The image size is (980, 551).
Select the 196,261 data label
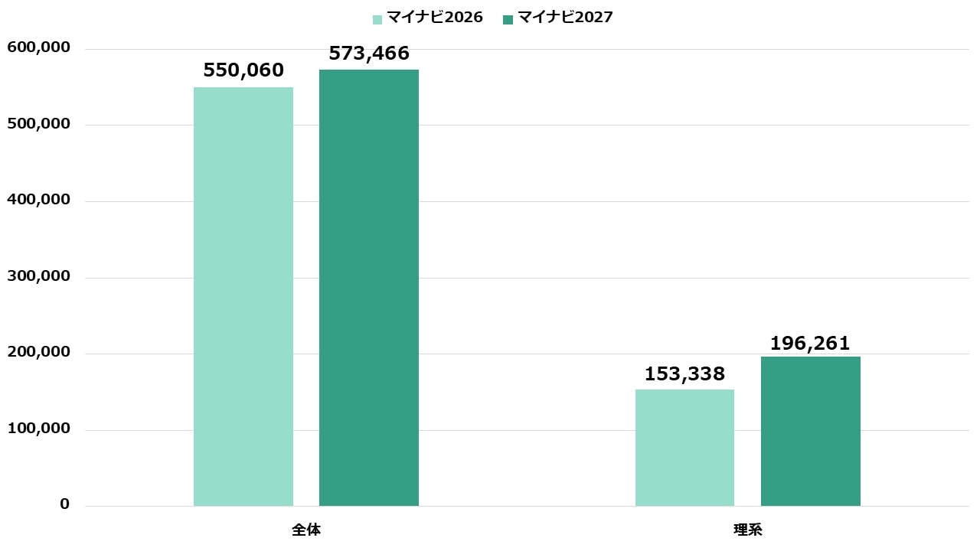tap(810, 344)
